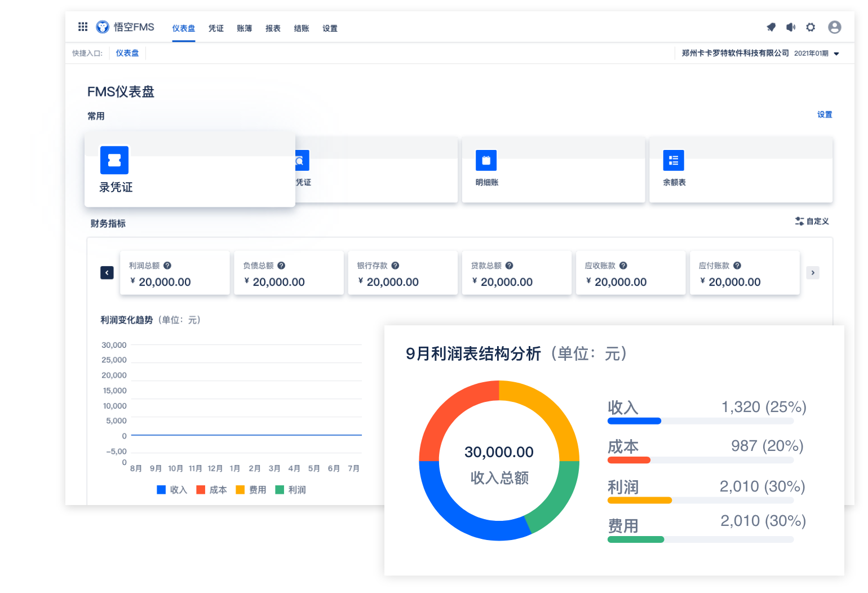Toggle the red 成本 chart legend
Viewport: 868px width, 593px height.
click(211, 490)
